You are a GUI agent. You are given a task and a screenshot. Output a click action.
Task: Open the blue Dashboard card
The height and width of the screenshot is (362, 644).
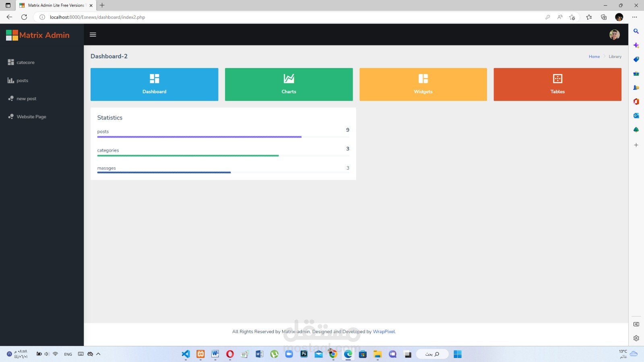pos(154,84)
